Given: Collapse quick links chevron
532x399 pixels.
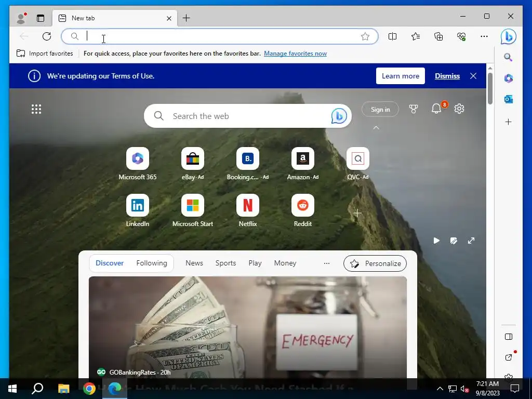Looking at the screenshot, I should tap(376, 128).
